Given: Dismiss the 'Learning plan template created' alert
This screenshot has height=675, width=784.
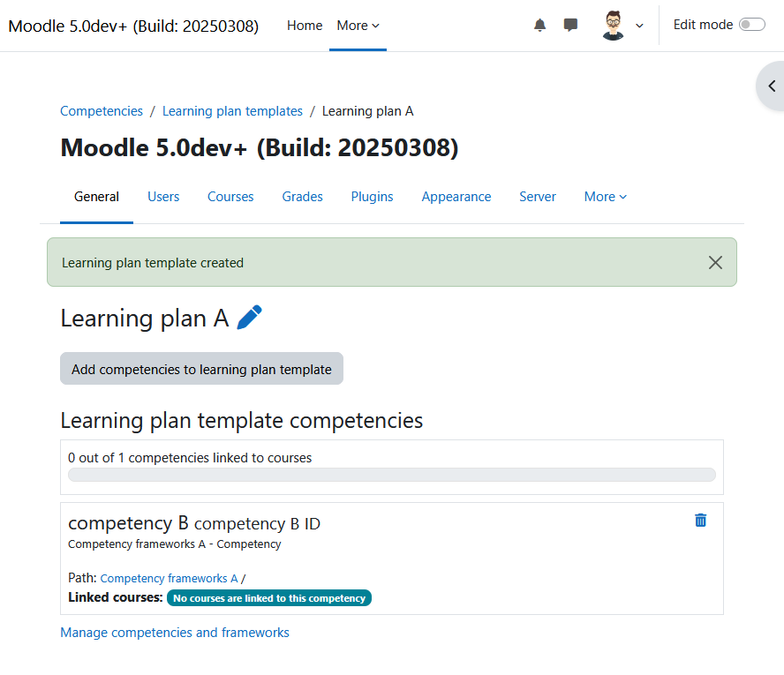Looking at the screenshot, I should 715,262.
